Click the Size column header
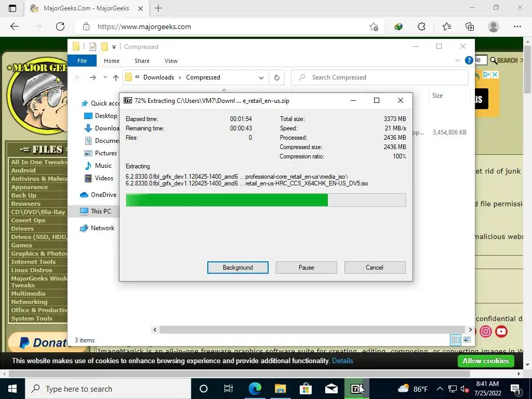 coord(437,96)
